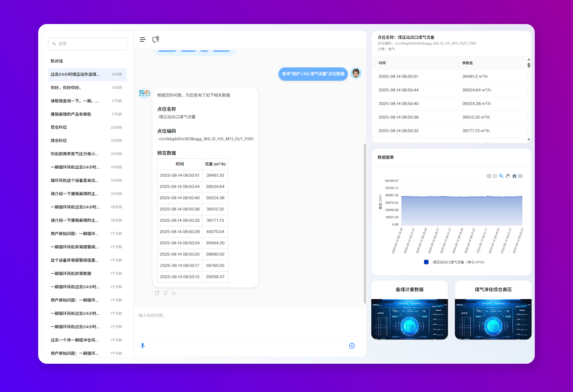Image resolution: width=573 pixels, height=392 pixels.
Task: Click the 预览数据 heading in the response
Action: point(167,153)
